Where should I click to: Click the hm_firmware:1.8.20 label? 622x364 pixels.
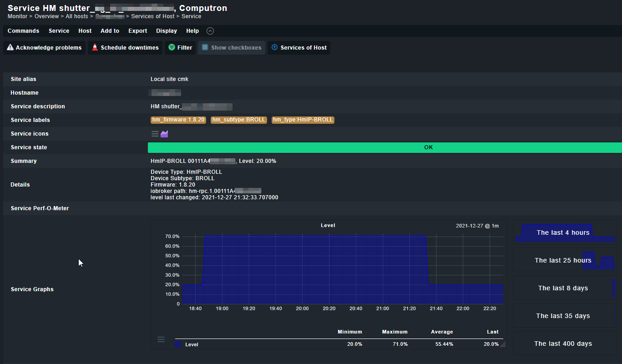click(x=178, y=120)
